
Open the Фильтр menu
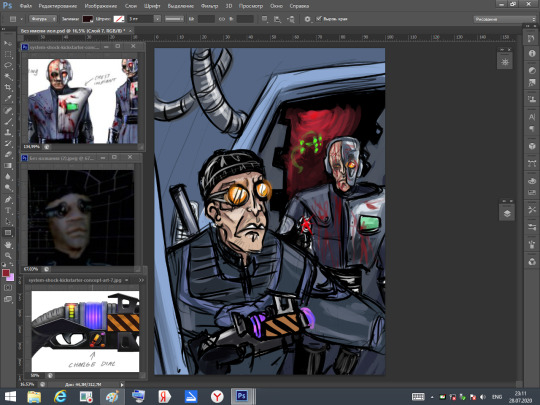209,6
